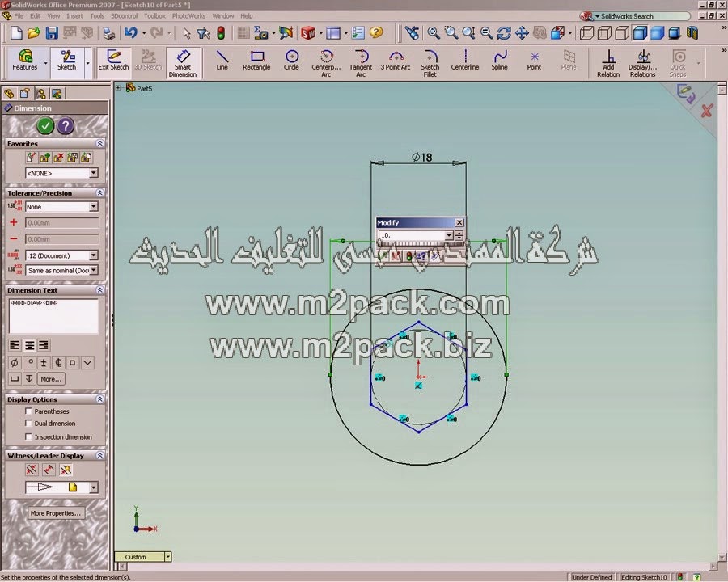Switch to Shaded With Edges display
Screen dimensions: 728x582
[x=641, y=33]
